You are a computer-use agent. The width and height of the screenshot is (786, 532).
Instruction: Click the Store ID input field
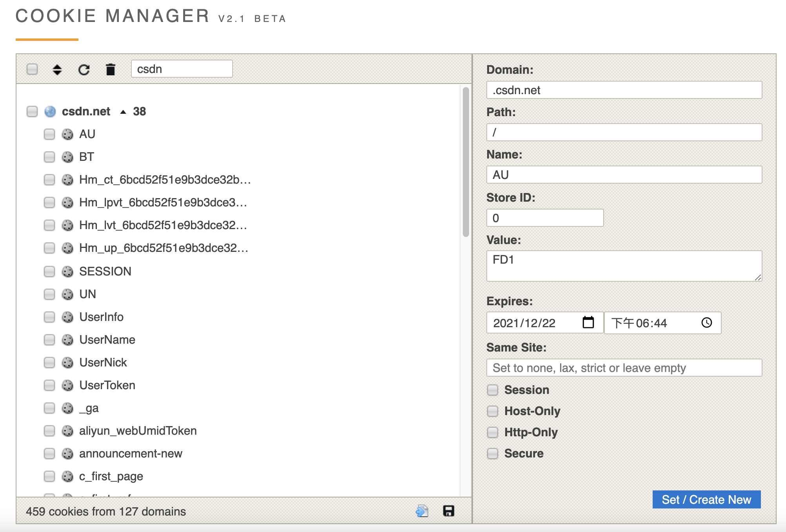[x=545, y=218]
